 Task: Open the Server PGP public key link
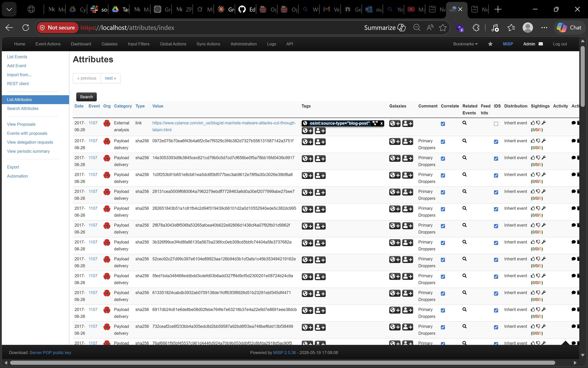(50, 353)
